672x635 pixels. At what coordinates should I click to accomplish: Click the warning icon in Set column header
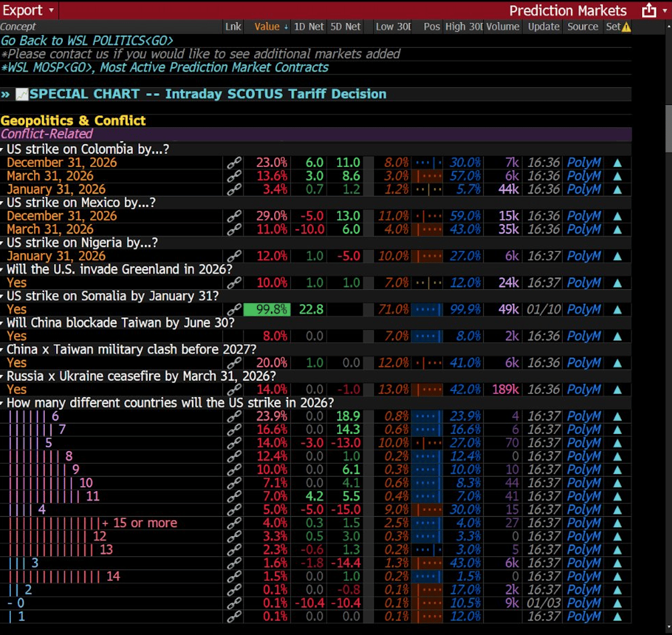pyautogui.click(x=626, y=27)
